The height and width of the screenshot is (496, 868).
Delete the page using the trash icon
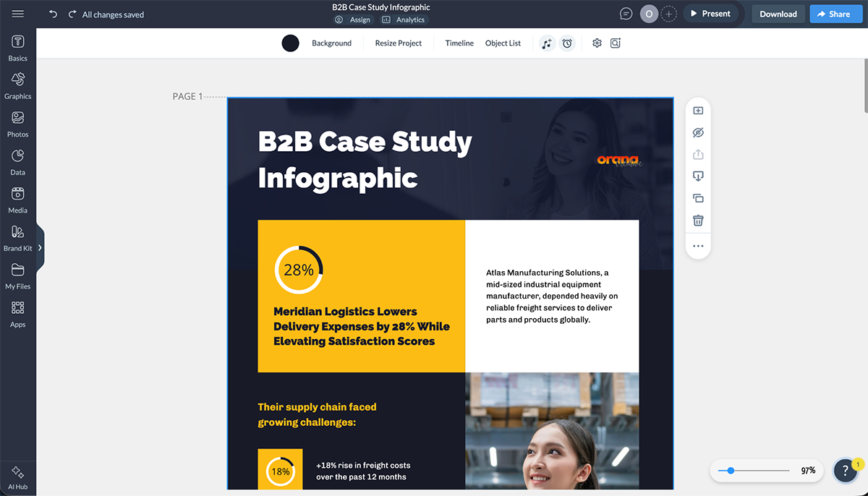tap(697, 220)
